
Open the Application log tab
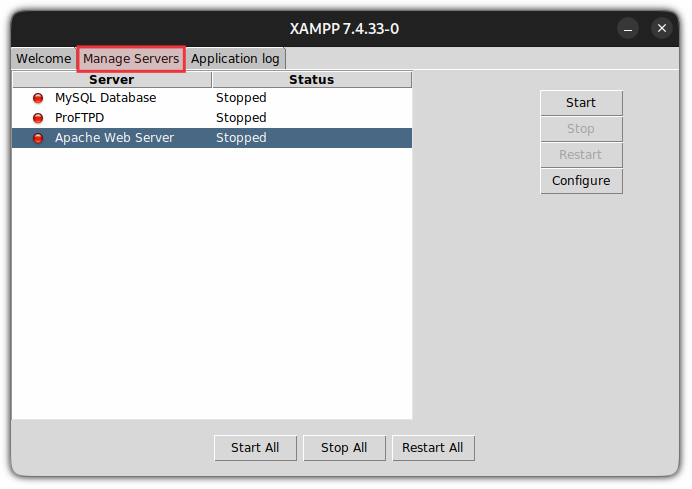(x=235, y=59)
